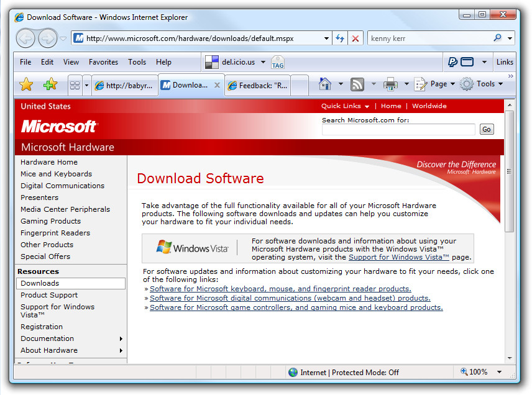
Task: Click the vertical scrollbar thumb
Action: click(x=509, y=171)
